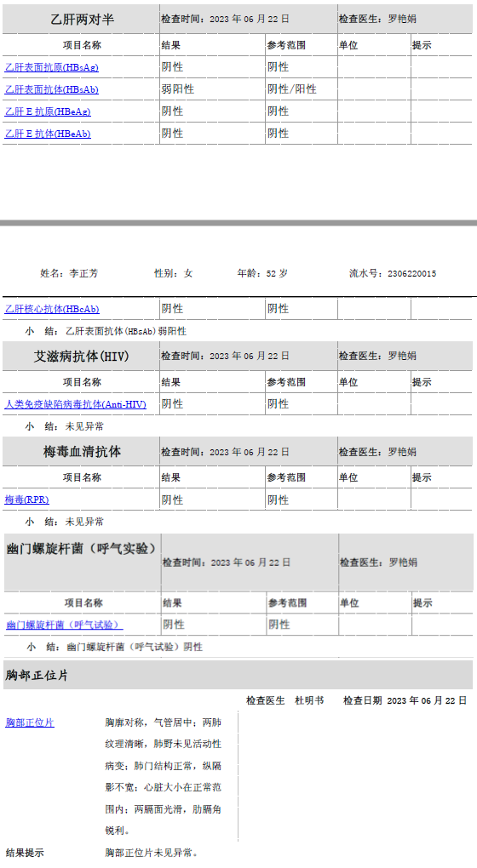This screenshot has width=477, height=868.
Task: Click the 乙肝表面抗体(HBsAb)弱阳性 summary line
Action: (126, 332)
